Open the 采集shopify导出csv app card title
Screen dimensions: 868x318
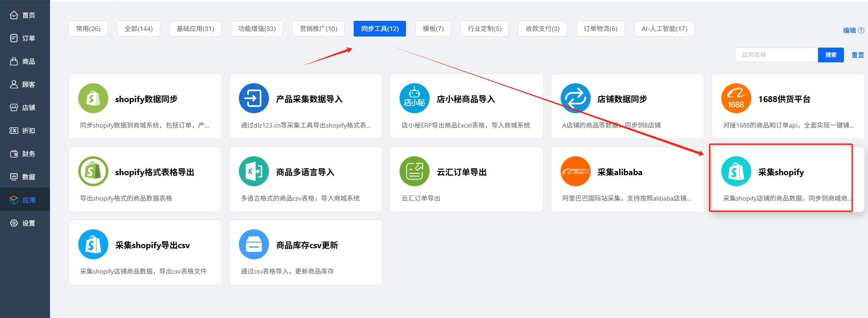tap(152, 245)
